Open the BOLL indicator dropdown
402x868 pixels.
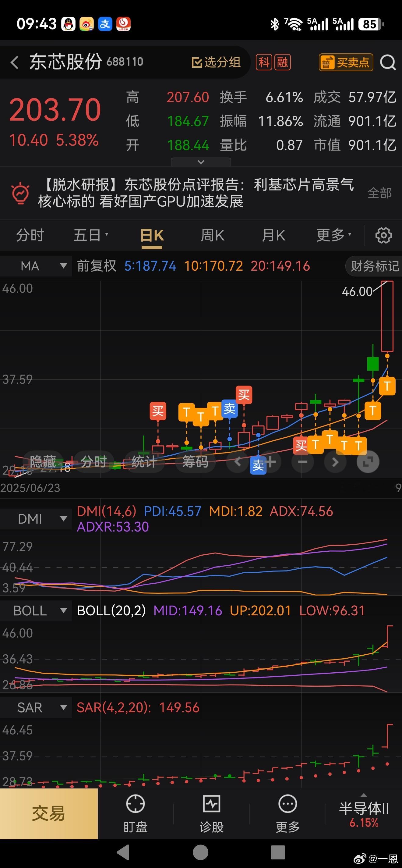[36, 610]
